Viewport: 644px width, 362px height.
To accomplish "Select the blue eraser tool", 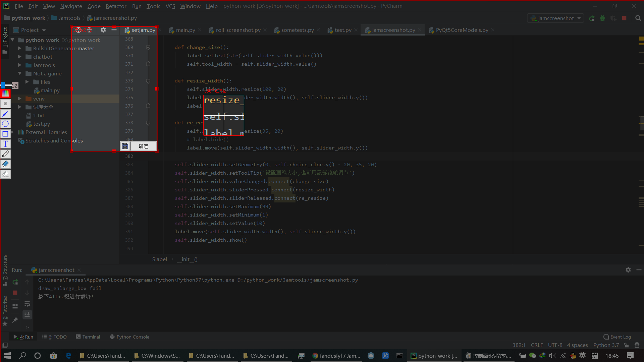I will [5, 164].
